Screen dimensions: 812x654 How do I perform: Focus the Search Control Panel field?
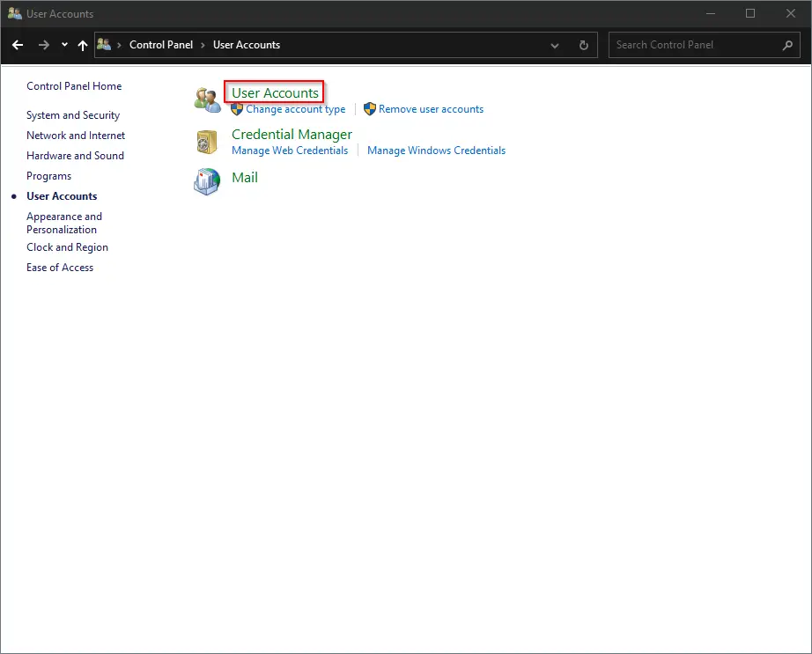705,45
